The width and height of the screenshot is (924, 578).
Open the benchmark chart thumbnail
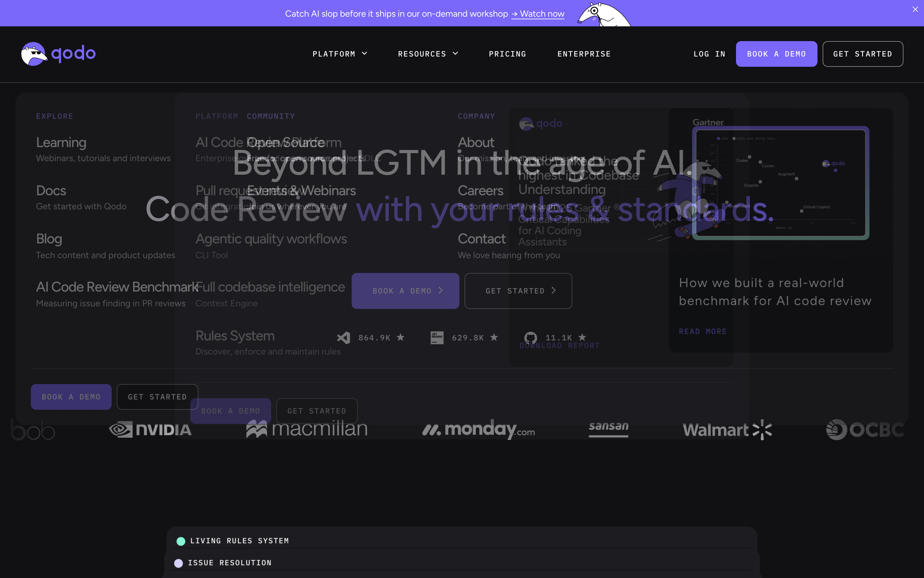[x=781, y=183]
